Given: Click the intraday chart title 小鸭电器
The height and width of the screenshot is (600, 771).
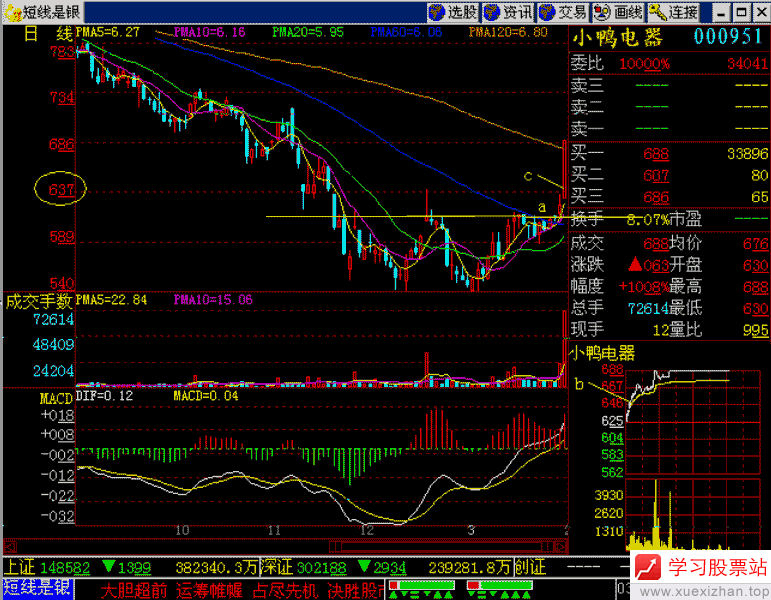Looking at the screenshot, I should (603, 353).
